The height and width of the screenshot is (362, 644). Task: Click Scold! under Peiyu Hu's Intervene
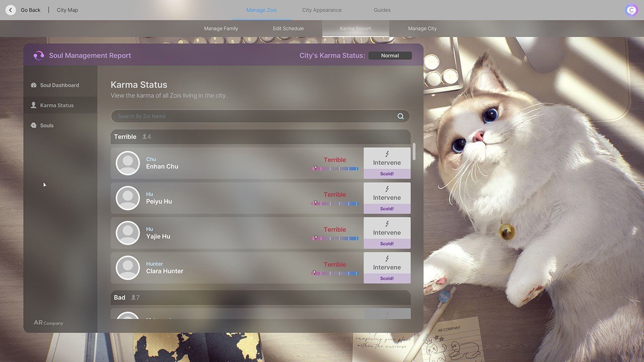pos(387,209)
